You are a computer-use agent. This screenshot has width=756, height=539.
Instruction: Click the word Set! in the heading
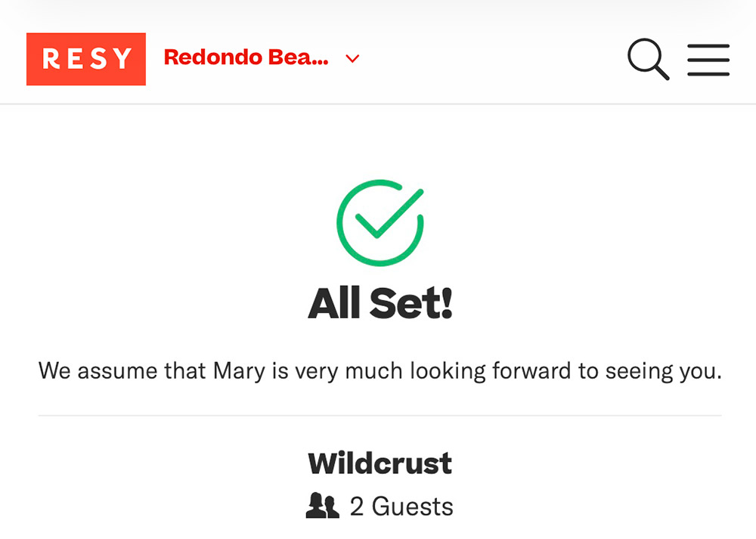[411, 304]
